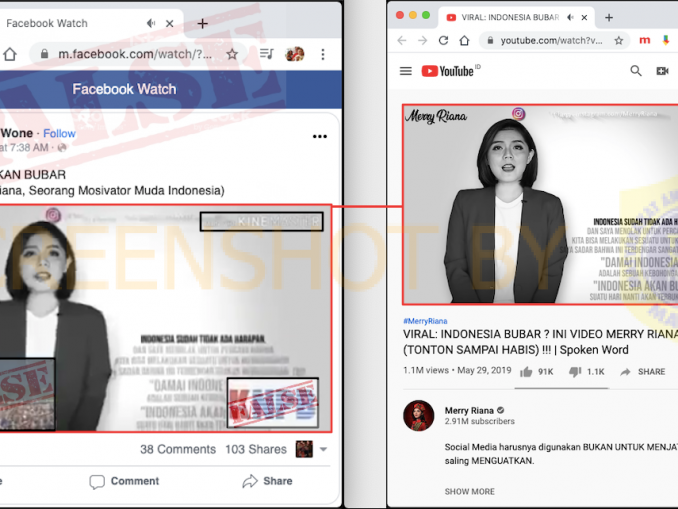Click the 2.91M subscribers text

coord(480,421)
